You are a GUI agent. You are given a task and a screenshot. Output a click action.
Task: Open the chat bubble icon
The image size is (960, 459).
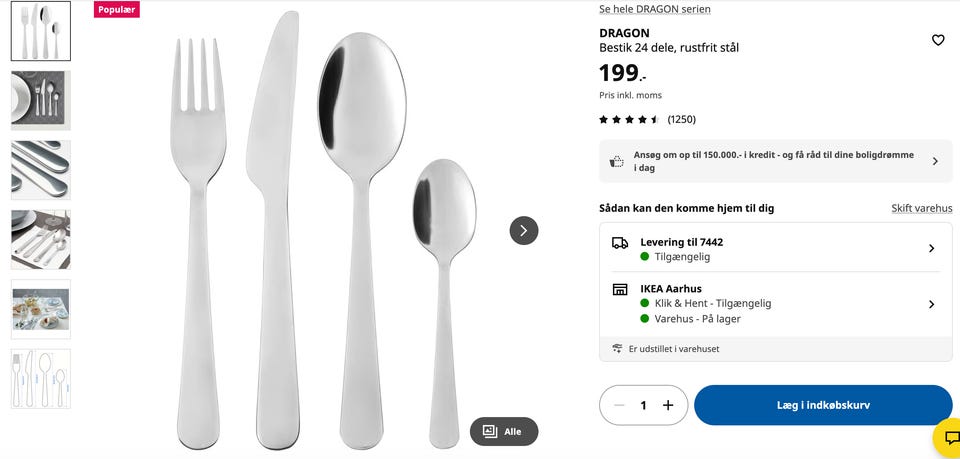pos(950,438)
